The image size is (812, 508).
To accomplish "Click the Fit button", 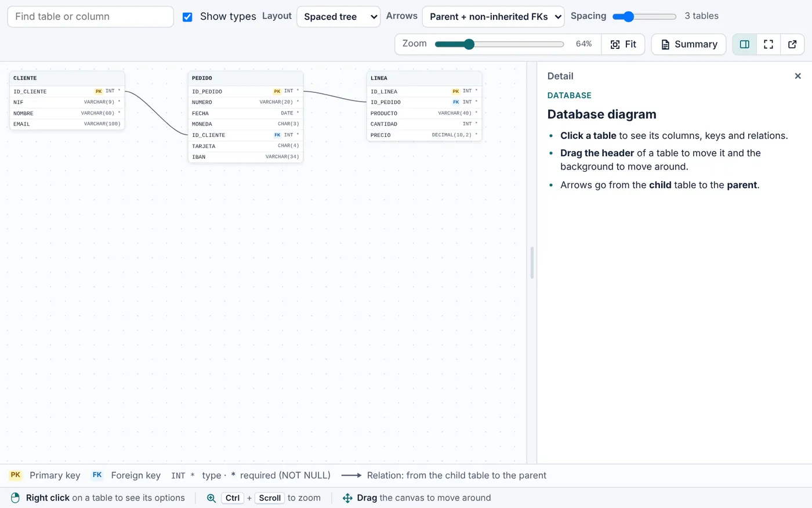I will point(623,44).
